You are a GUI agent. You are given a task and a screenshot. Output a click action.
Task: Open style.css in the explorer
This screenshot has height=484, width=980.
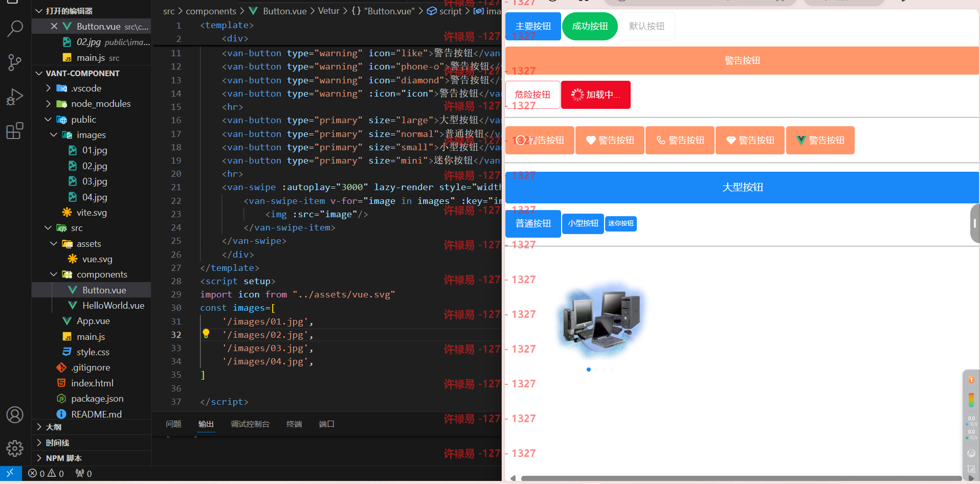point(93,352)
